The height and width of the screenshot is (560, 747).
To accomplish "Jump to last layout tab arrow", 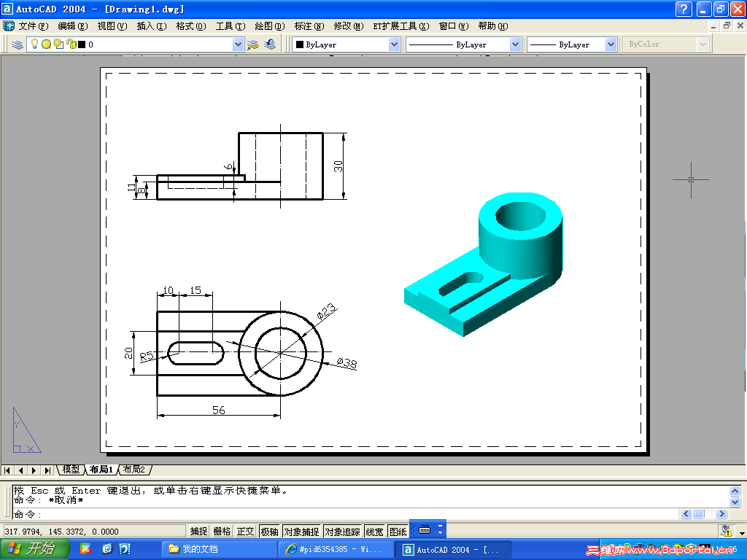I will [x=47, y=470].
